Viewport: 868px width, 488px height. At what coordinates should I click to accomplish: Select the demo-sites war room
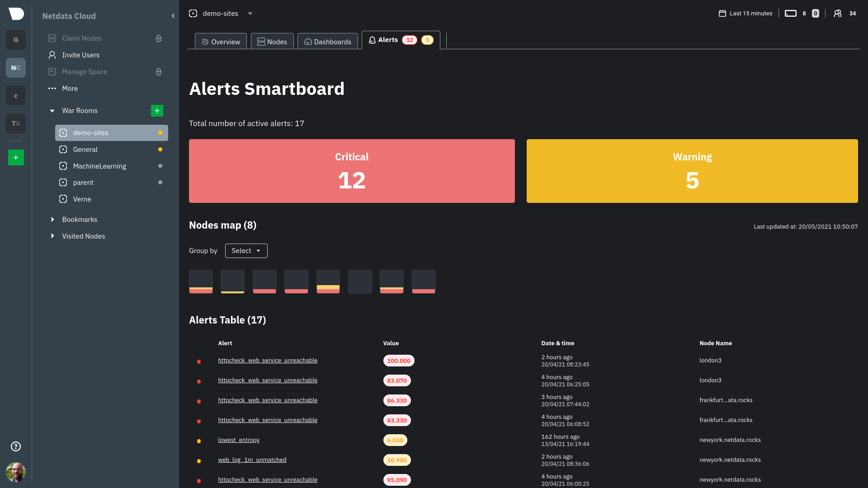click(x=112, y=133)
